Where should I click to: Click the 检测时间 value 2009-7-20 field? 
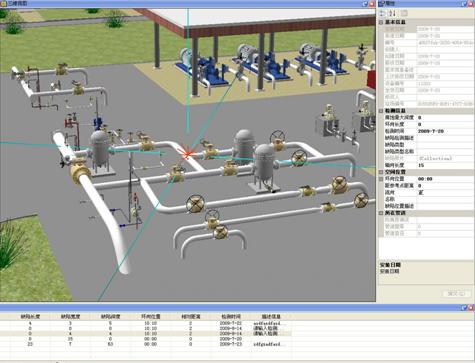[x=445, y=131]
